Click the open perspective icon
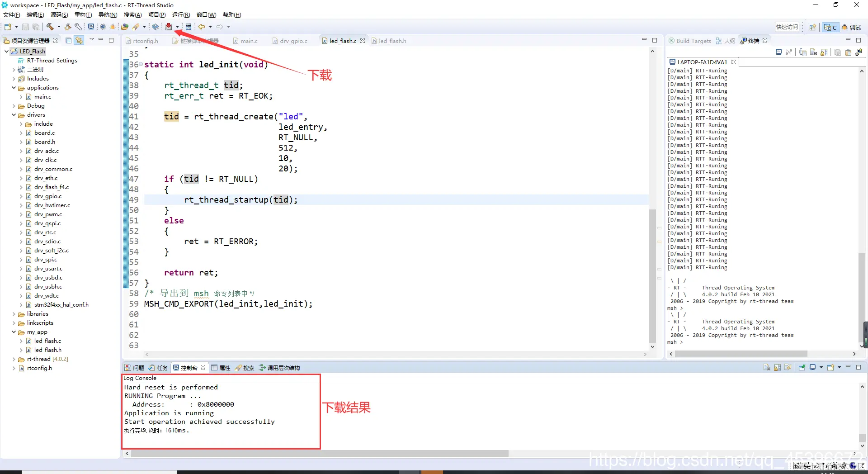This screenshot has height=474, width=868. 812,27
